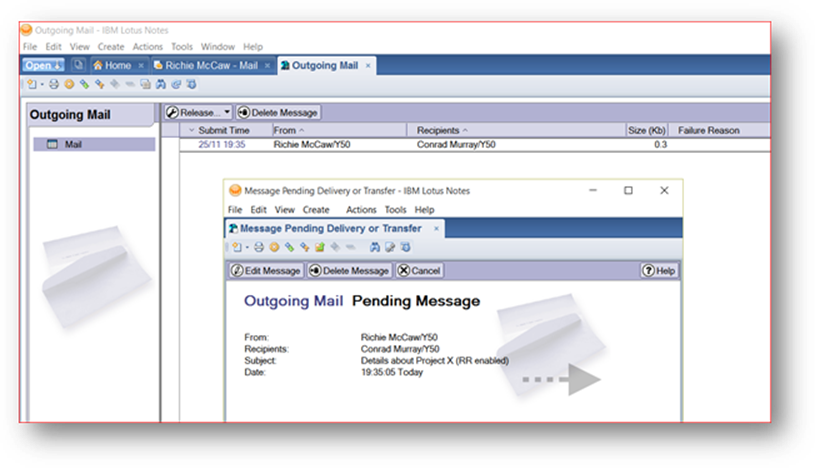Click the folder icon in Message Pending toolbar
The image size is (815, 468).
[x=320, y=248]
